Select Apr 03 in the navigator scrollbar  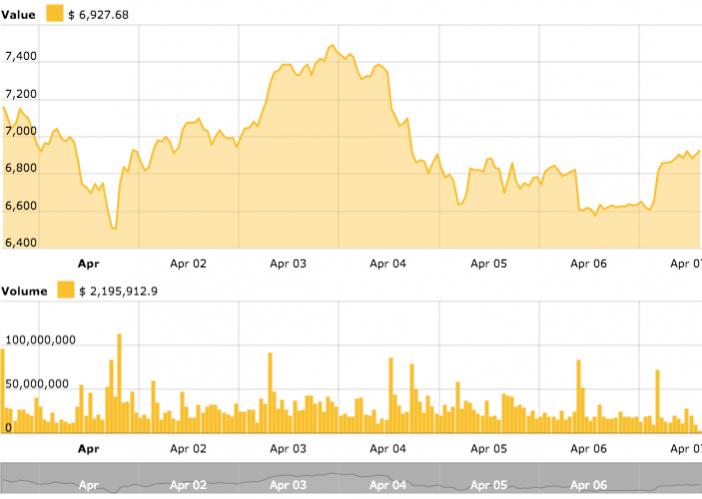288,485
